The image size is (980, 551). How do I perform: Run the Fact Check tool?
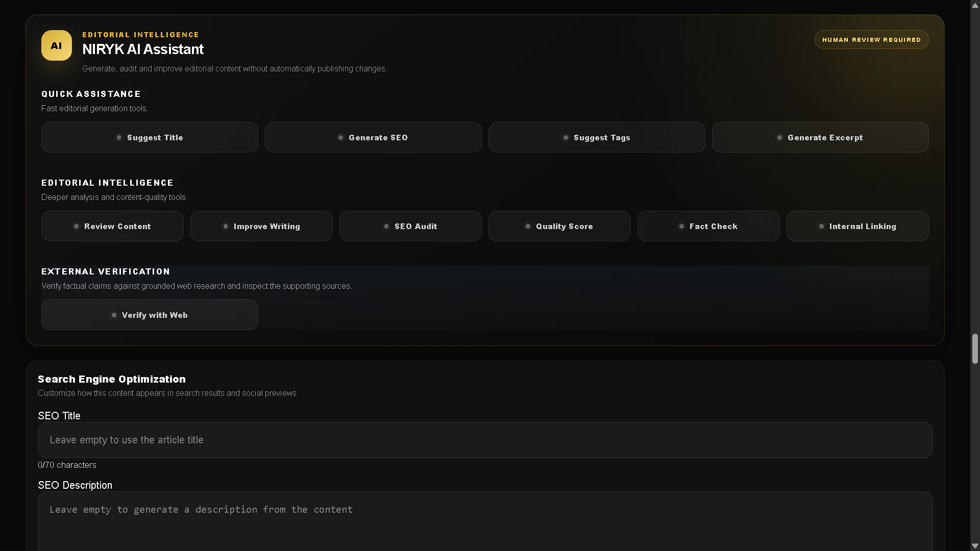pyautogui.click(x=708, y=226)
